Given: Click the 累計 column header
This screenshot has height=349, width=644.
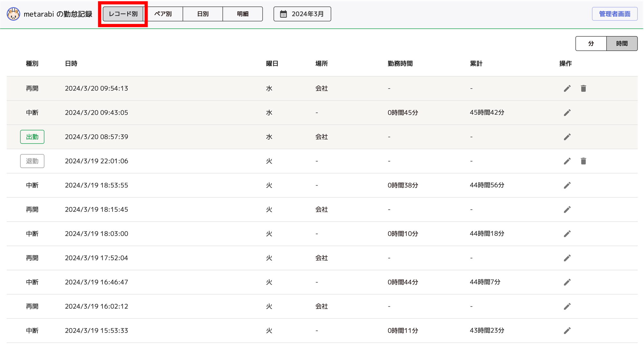Looking at the screenshot, I should click(476, 63).
